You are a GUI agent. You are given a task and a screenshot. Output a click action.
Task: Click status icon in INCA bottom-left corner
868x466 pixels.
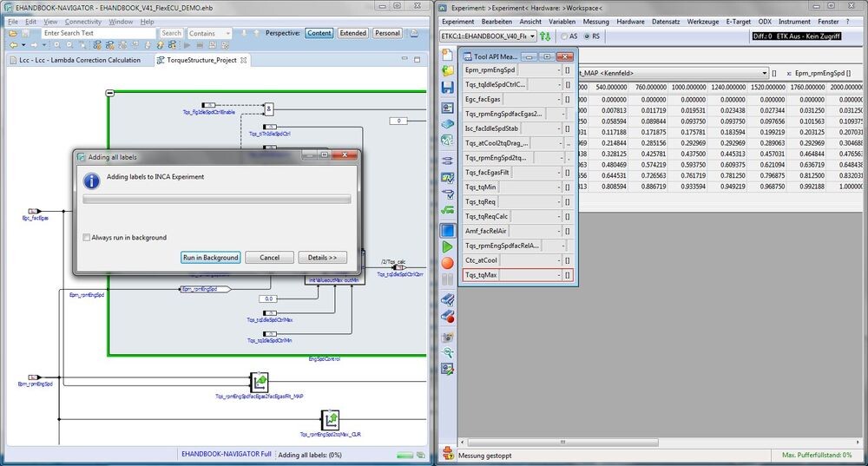447,454
